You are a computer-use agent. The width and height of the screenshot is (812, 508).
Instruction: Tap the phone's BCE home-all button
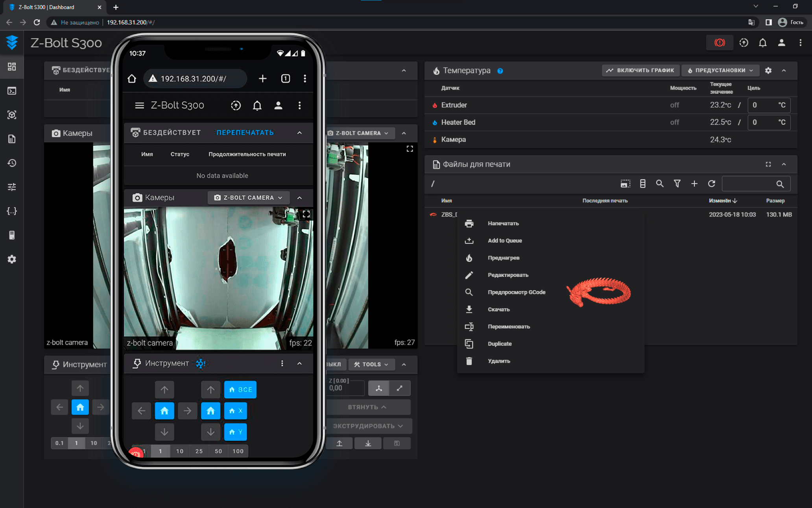[x=240, y=389]
